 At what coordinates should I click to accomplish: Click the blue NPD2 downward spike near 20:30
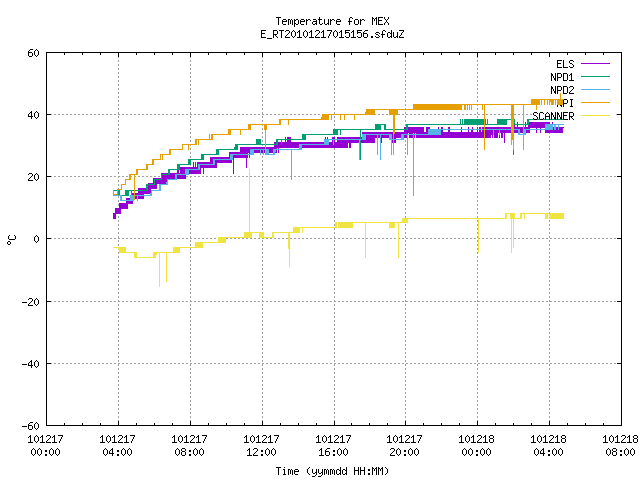[x=413, y=165]
